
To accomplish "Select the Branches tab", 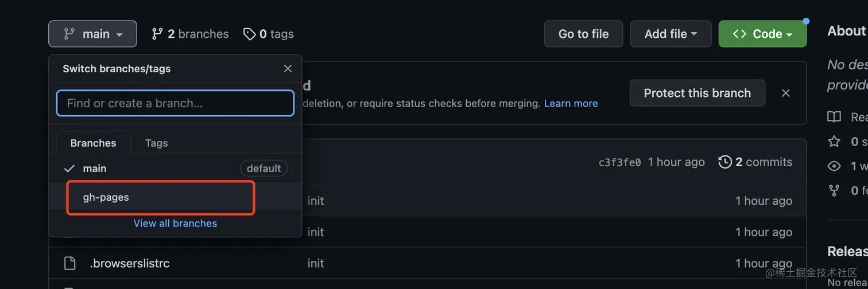I will (x=93, y=143).
